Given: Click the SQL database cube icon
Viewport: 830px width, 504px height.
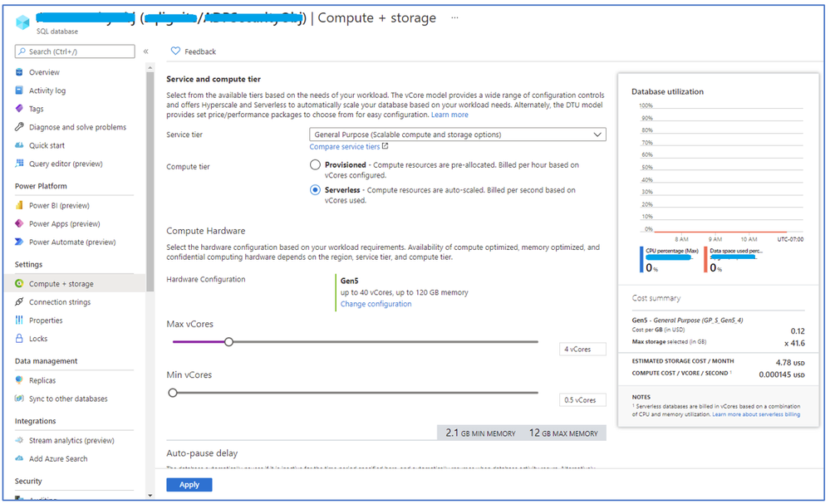Looking at the screenshot, I should (22, 22).
